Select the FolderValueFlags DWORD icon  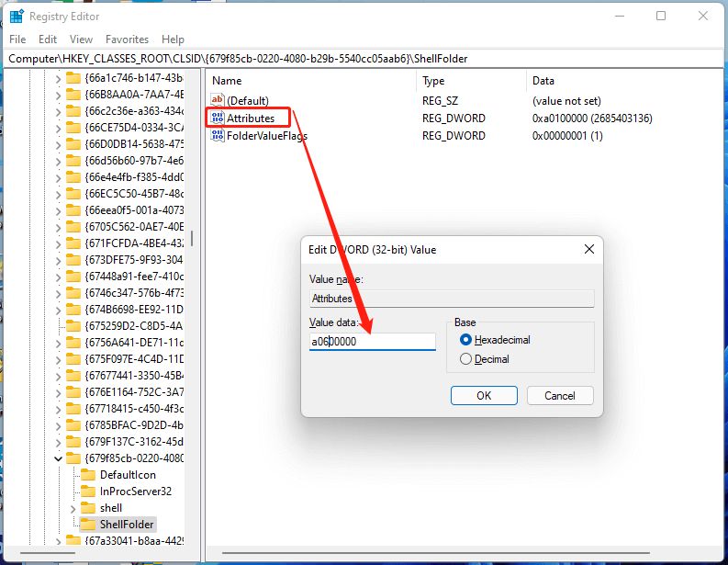[x=217, y=136]
